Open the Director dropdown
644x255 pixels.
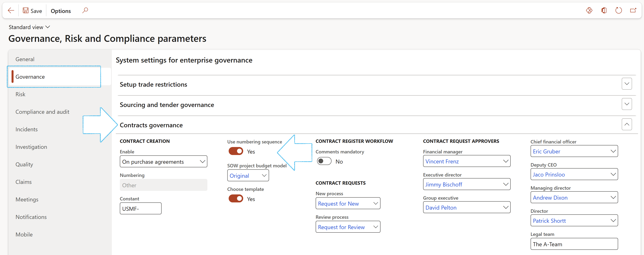[574, 221]
